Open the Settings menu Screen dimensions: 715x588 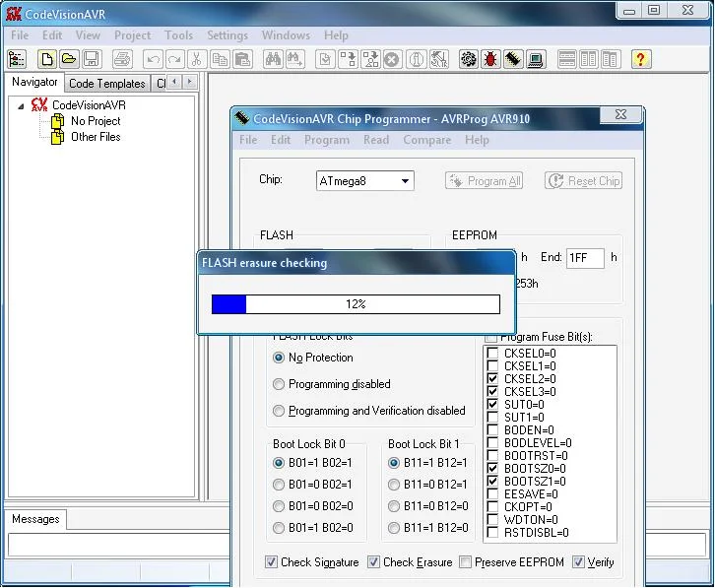(x=227, y=35)
